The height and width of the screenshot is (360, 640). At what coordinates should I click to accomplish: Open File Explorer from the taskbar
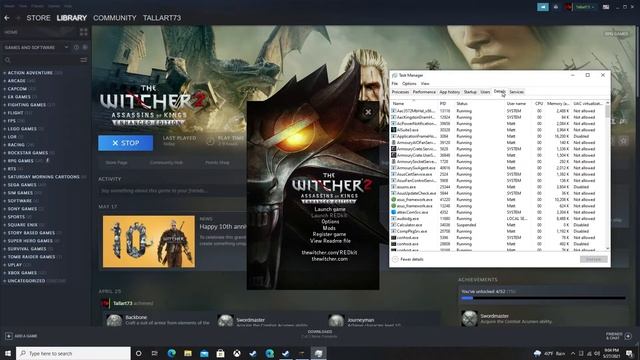(188, 353)
